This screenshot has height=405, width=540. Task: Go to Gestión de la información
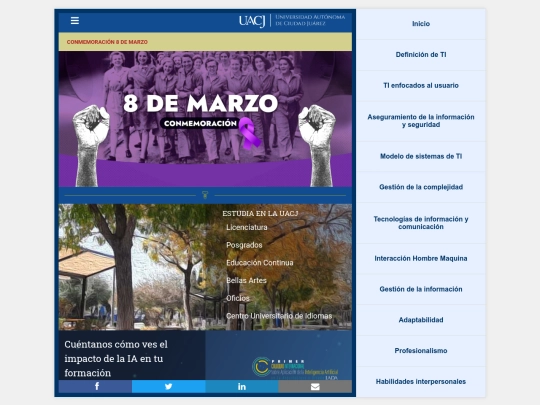[421, 289]
